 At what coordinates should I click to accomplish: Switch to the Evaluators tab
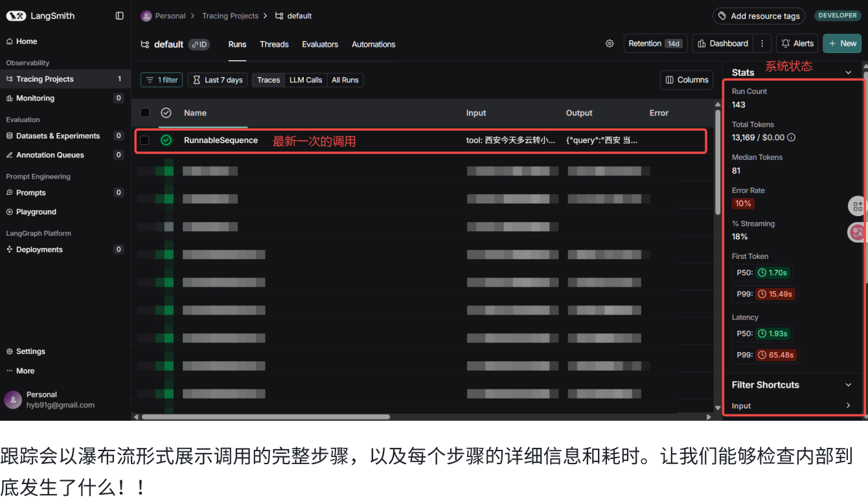point(320,44)
